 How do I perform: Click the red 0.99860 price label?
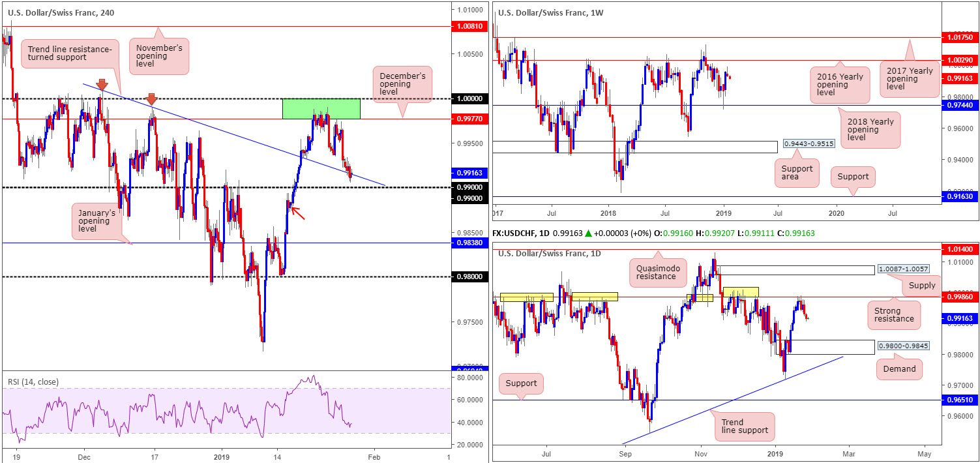(960, 296)
